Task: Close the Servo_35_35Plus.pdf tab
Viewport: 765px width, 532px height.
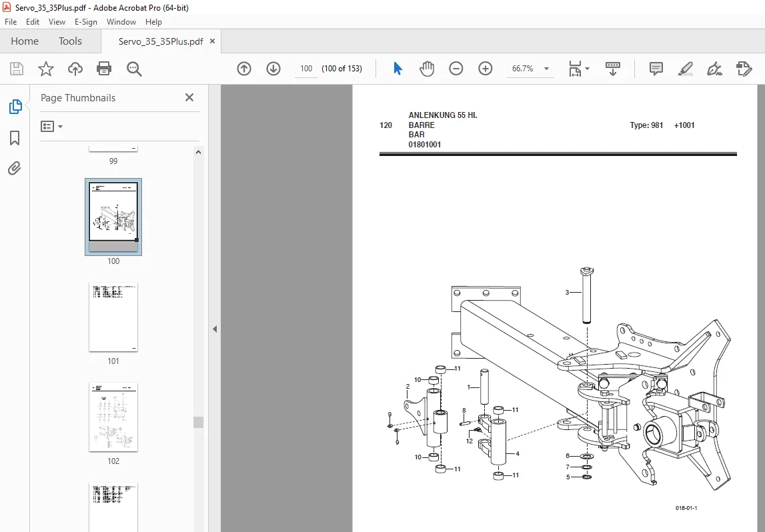Action: [212, 41]
